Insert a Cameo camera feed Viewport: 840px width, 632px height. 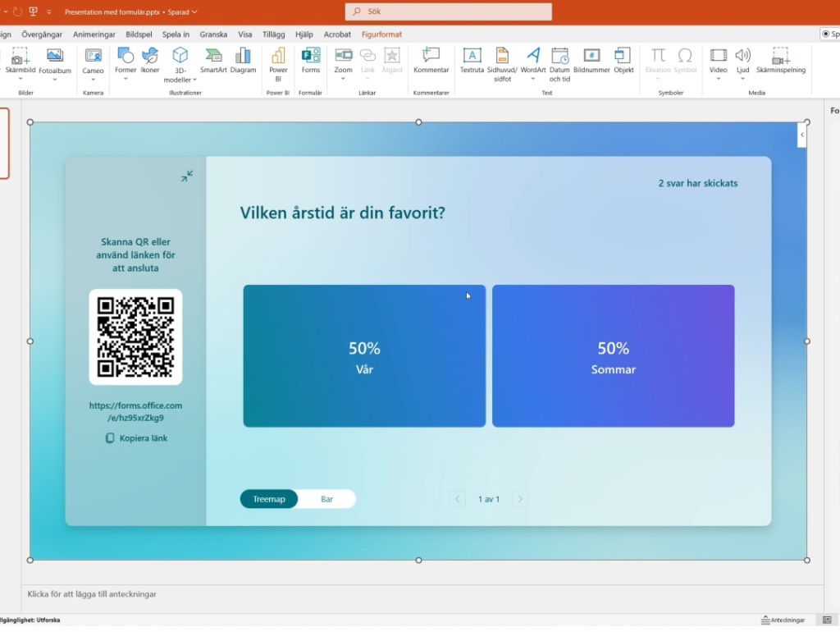[x=93, y=60]
